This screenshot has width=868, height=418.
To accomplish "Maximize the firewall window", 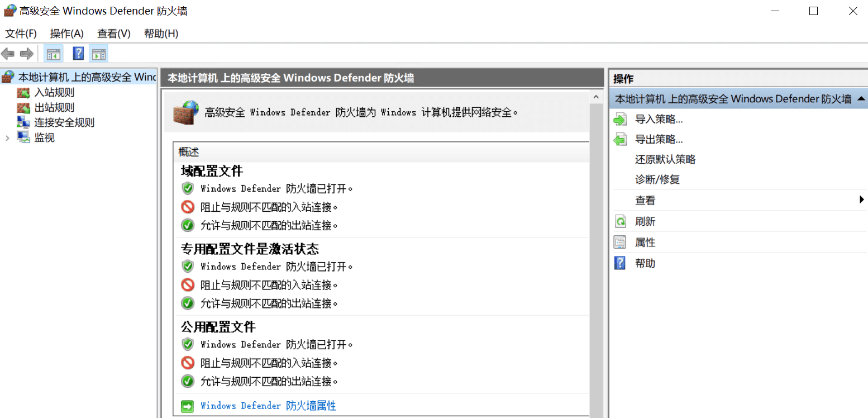I will [813, 11].
